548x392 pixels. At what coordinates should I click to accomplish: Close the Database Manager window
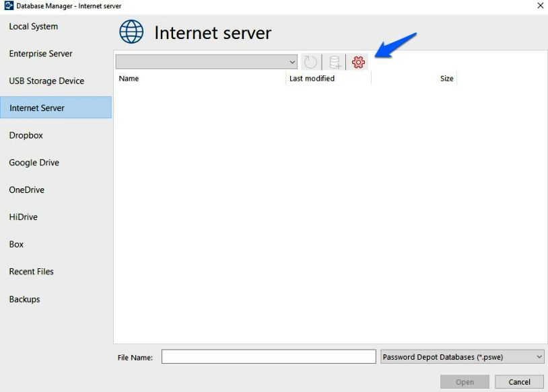pos(540,5)
